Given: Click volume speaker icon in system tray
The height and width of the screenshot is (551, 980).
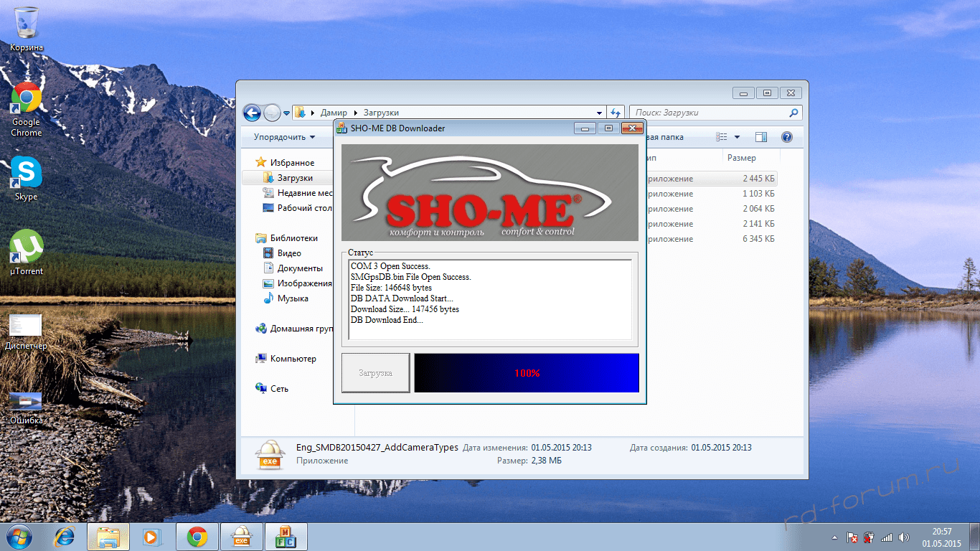Looking at the screenshot, I should (903, 537).
